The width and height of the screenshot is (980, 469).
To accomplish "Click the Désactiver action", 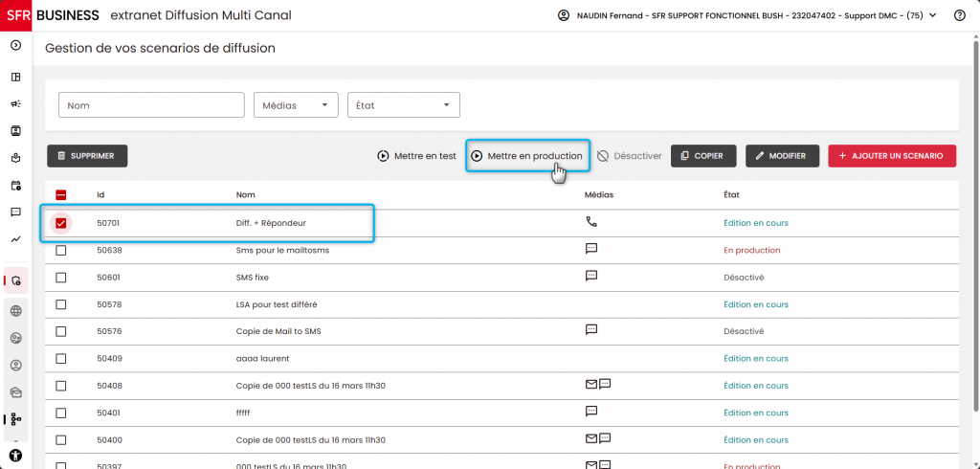I will 629,156.
